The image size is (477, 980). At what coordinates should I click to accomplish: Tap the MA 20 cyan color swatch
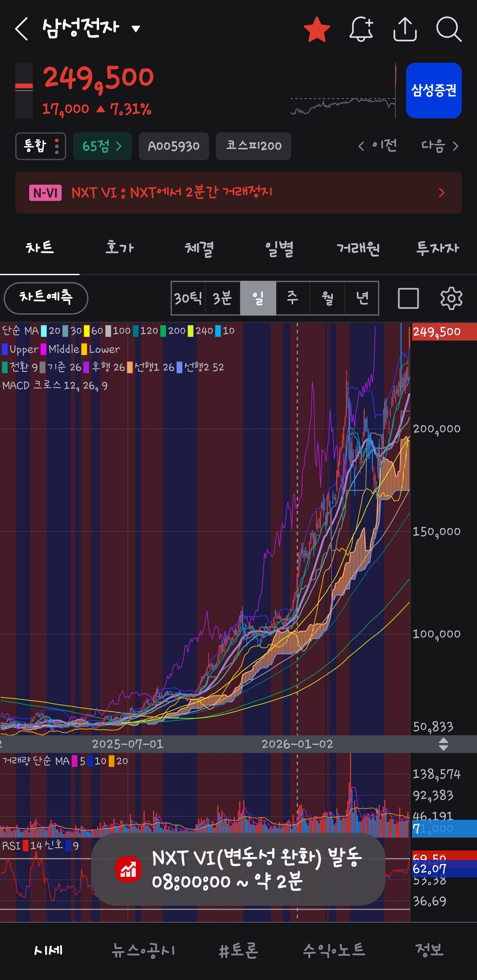(x=44, y=331)
